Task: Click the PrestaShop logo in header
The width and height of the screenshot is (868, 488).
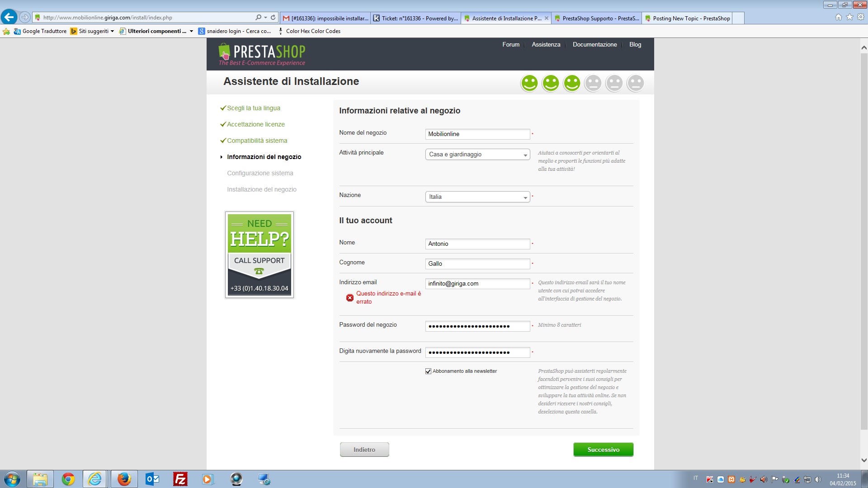Action: [x=261, y=54]
